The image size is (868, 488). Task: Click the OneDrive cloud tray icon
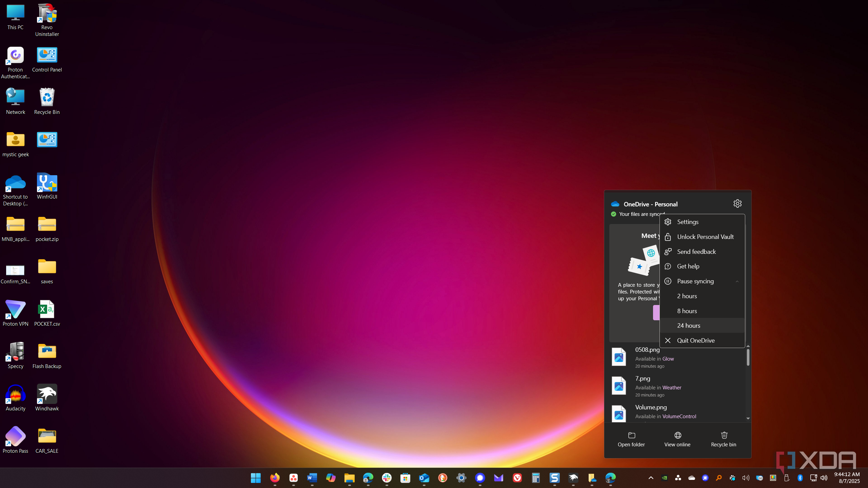(x=692, y=478)
